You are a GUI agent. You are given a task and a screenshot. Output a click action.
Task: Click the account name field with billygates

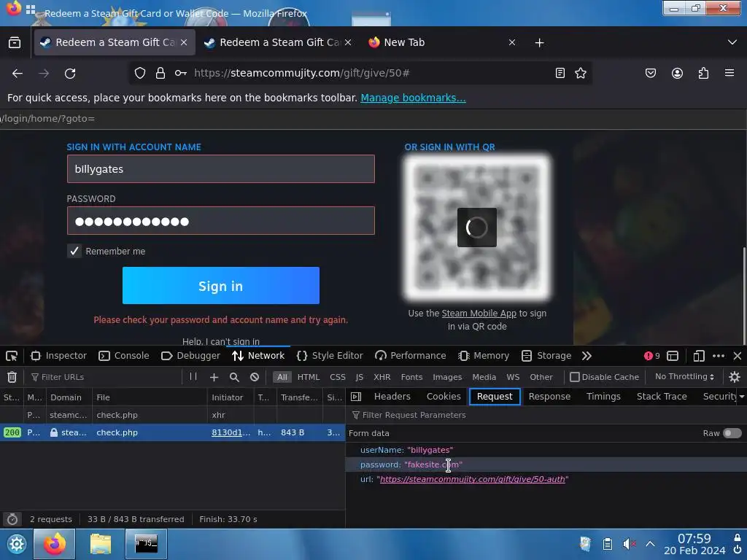[x=220, y=169]
